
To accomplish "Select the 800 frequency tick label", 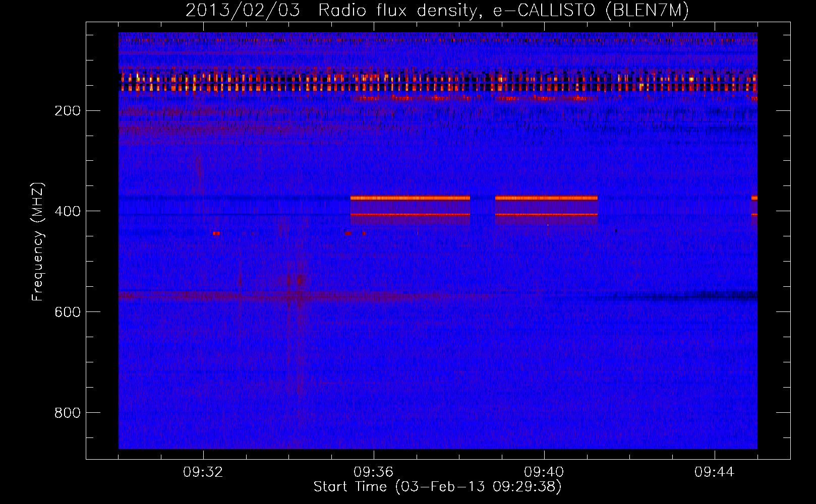I will [68, 413].
